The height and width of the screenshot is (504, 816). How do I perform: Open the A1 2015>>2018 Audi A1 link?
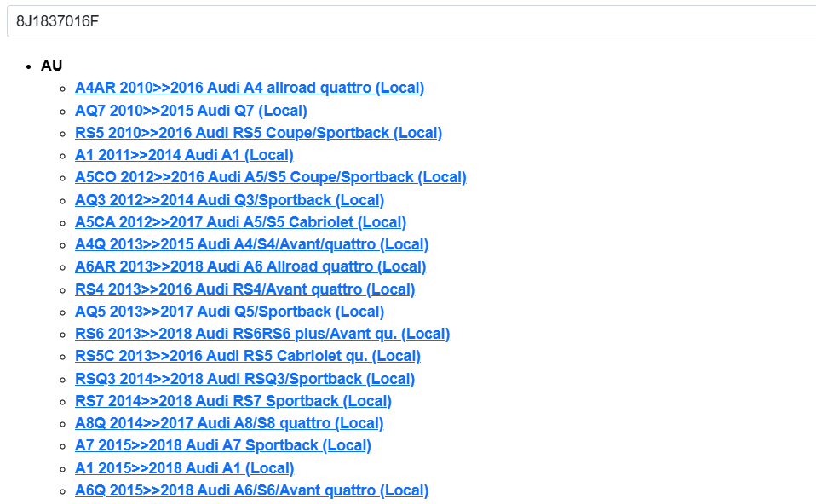click(184, 468)
